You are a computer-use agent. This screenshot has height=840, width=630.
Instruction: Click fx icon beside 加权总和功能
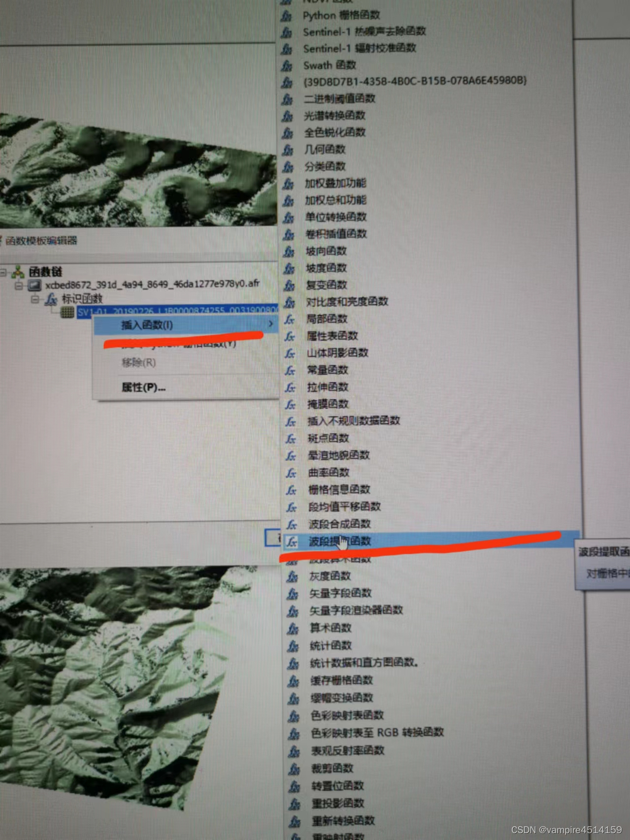click(288, 200)
